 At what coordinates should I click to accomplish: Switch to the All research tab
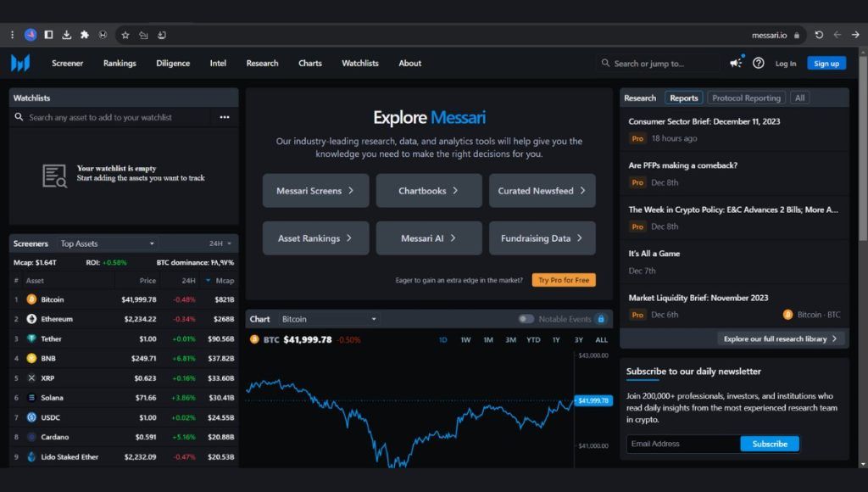pos(800,98)
